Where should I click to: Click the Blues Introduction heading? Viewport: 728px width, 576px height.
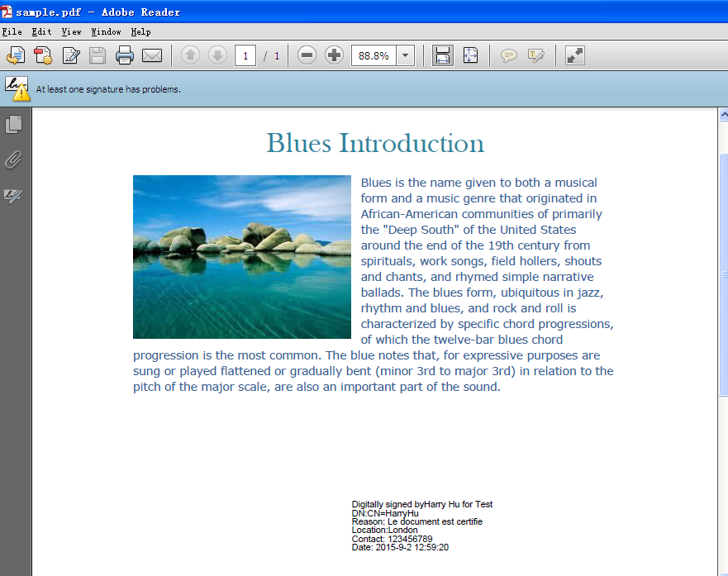pos(375,142)
